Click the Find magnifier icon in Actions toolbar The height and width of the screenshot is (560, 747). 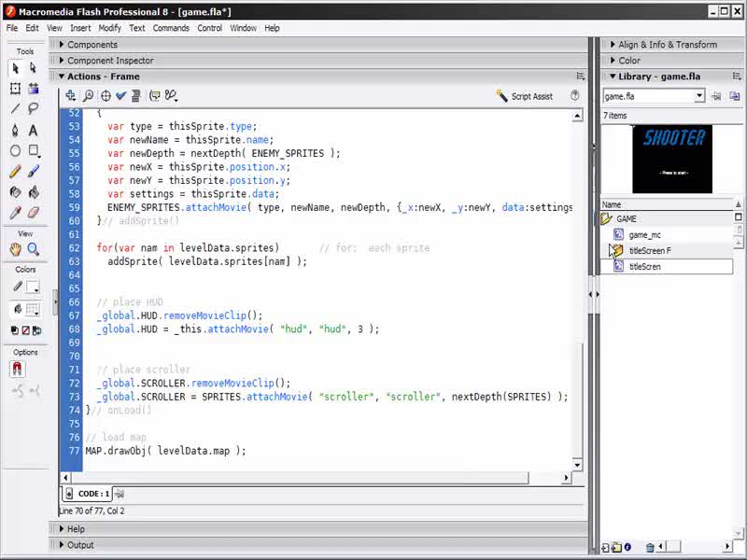pyautogui.click(x=88, y=95)
